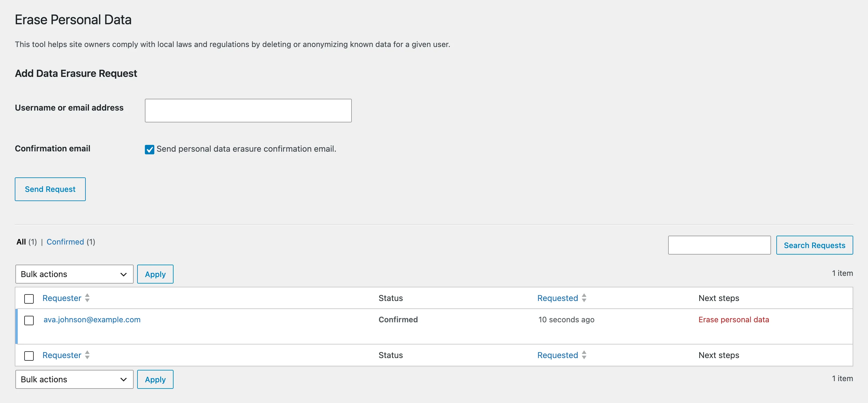
Task: Select checkbox for ava.johnson@example.com row
Action: [29, 320]
